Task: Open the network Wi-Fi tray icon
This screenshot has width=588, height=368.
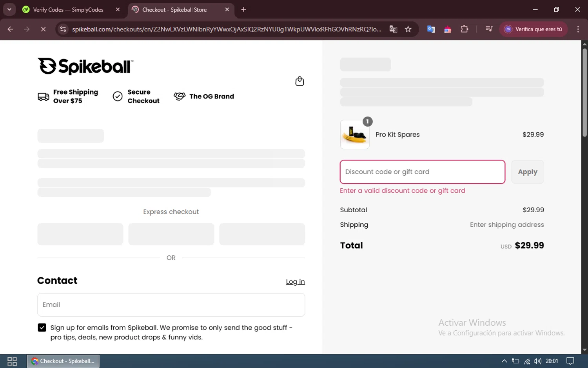Action: click(x=527, y=361)
